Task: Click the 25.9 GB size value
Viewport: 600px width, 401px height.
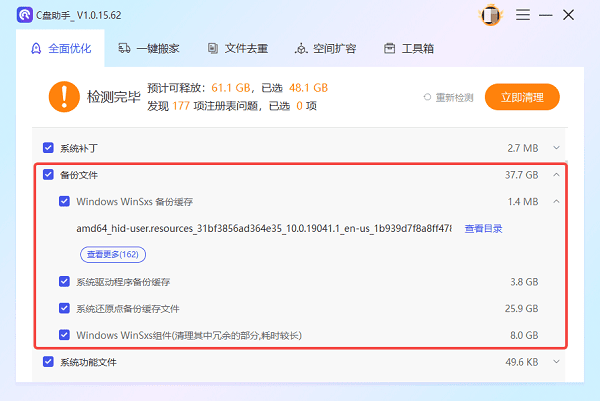Action: [x=522, y=308]
